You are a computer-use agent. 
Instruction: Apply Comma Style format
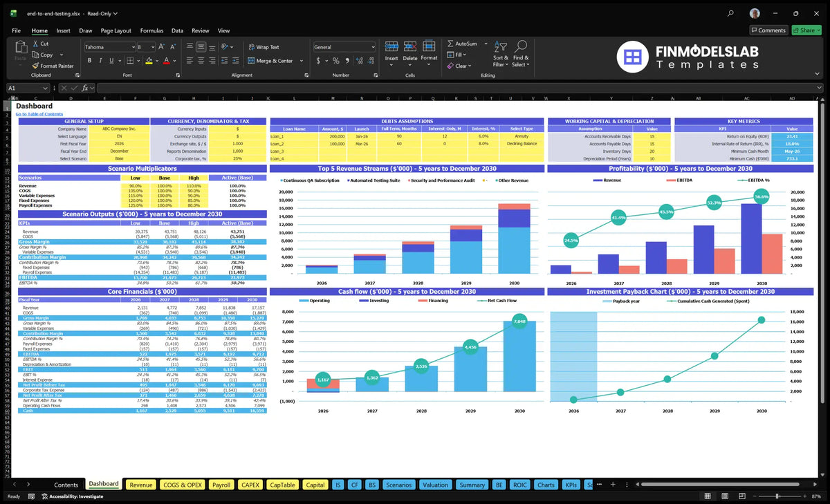pyautogui.click(x=347, y=61)
